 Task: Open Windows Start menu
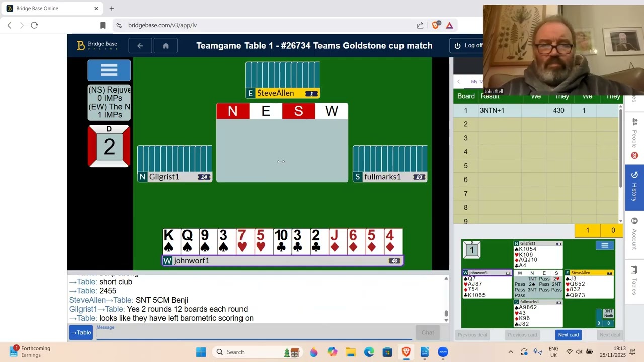click(201, 352)
